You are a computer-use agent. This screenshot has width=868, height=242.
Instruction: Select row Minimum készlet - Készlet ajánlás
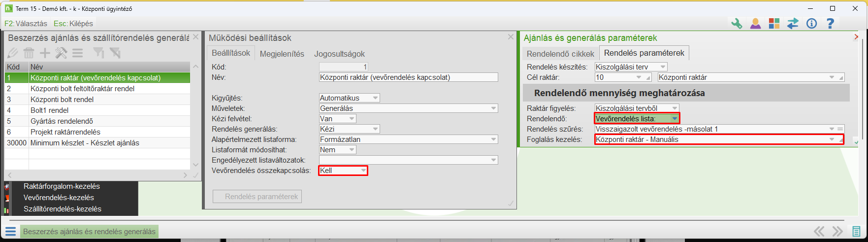pos(97,143)
